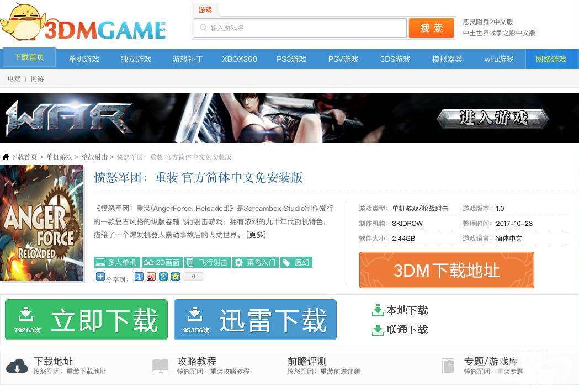579x392 pixels.
Task: Select the cloud download icon beside 下载地址
Action: pos(17,365)
